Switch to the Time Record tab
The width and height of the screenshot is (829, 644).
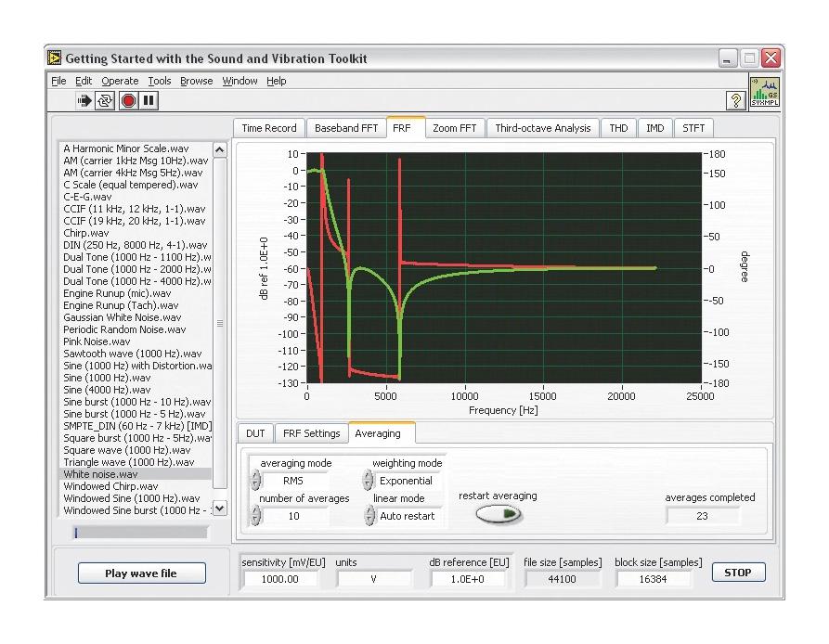point(269,128)
